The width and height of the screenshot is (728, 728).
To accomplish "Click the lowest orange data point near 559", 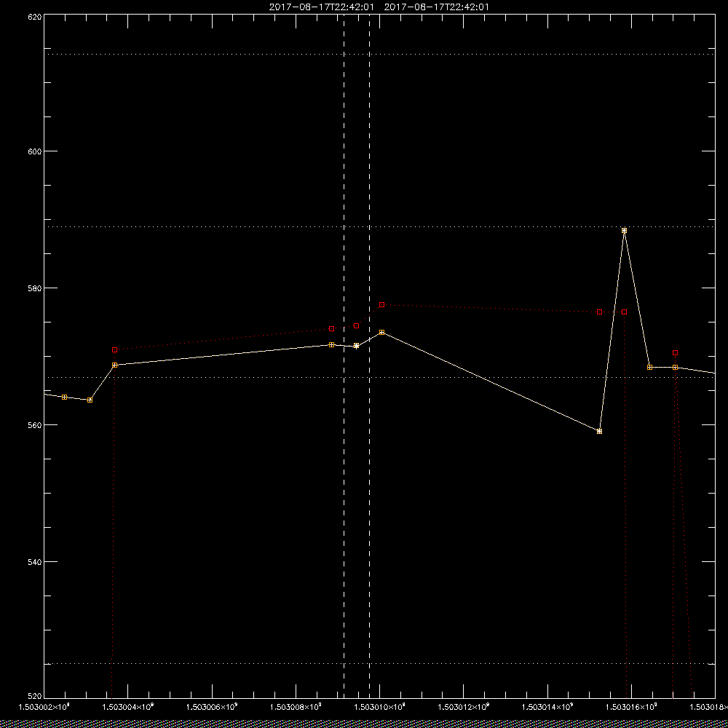I will (599, 431).
